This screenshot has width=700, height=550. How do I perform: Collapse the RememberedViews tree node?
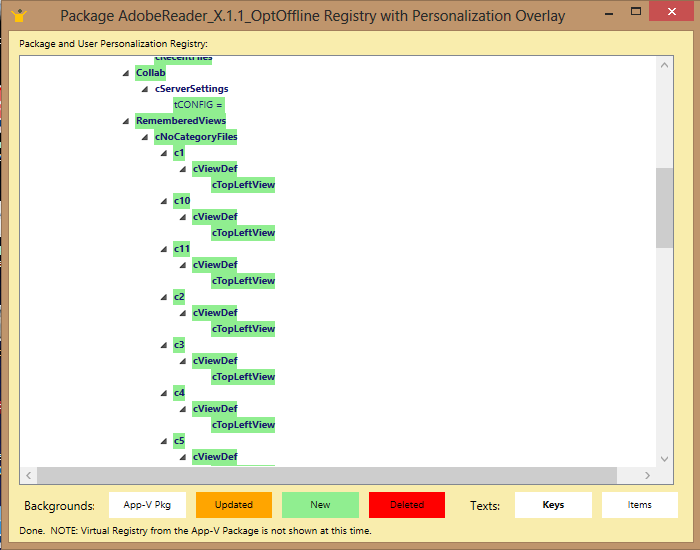click(126, 121)
